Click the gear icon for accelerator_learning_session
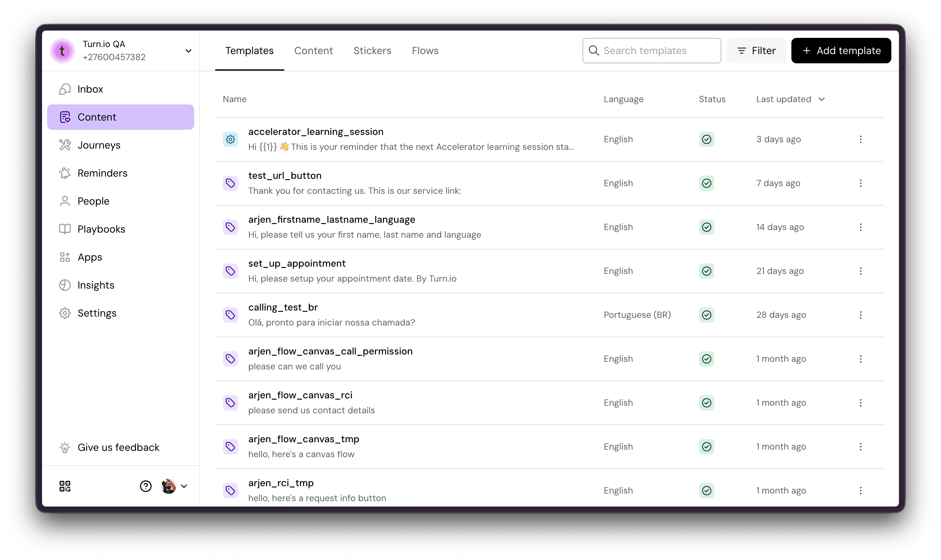This screenshot has height=560, width=941. 230,139
